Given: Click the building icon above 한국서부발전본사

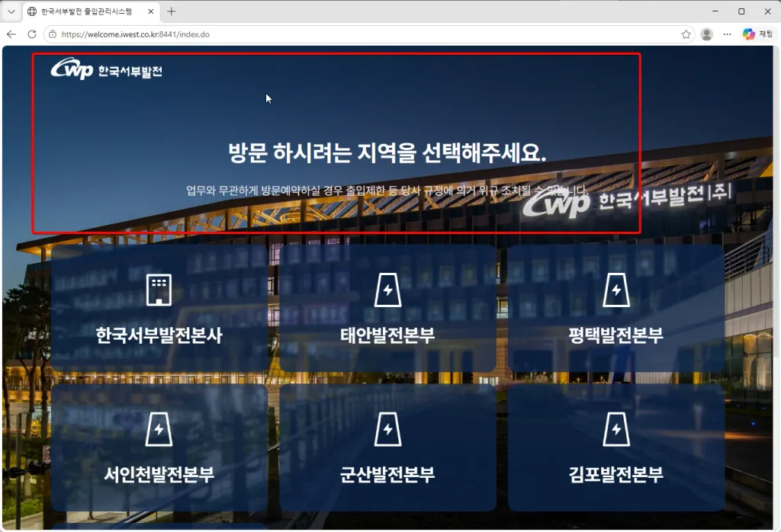Looking at the screenshot, I should click(x=159, y=290).
